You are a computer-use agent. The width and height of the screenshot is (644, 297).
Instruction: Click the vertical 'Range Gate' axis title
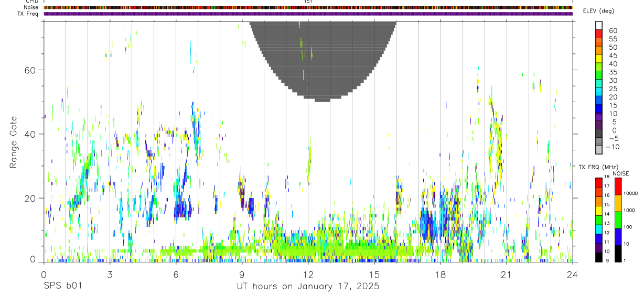(x=13, y=142)
